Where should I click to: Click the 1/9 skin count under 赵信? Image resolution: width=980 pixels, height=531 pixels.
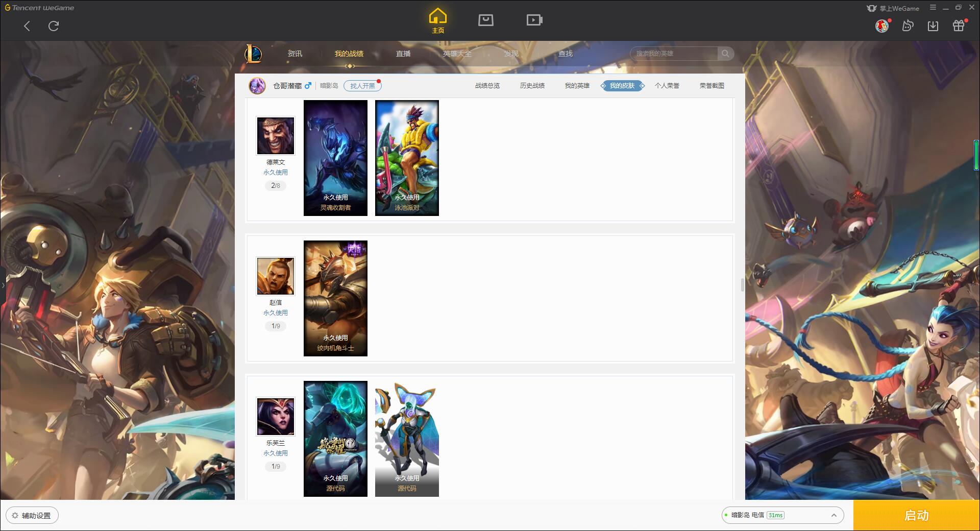click(x=276, y=326)
